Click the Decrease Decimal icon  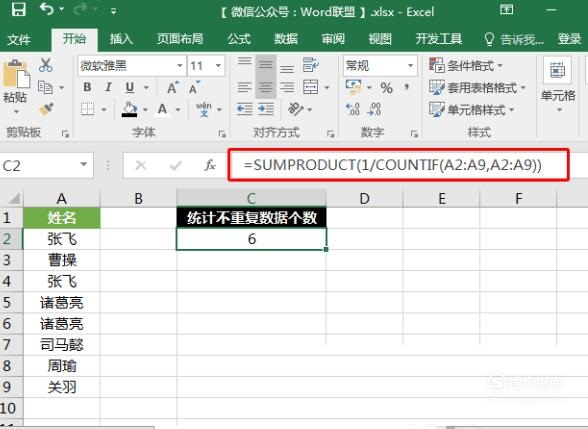pos(374,109)
